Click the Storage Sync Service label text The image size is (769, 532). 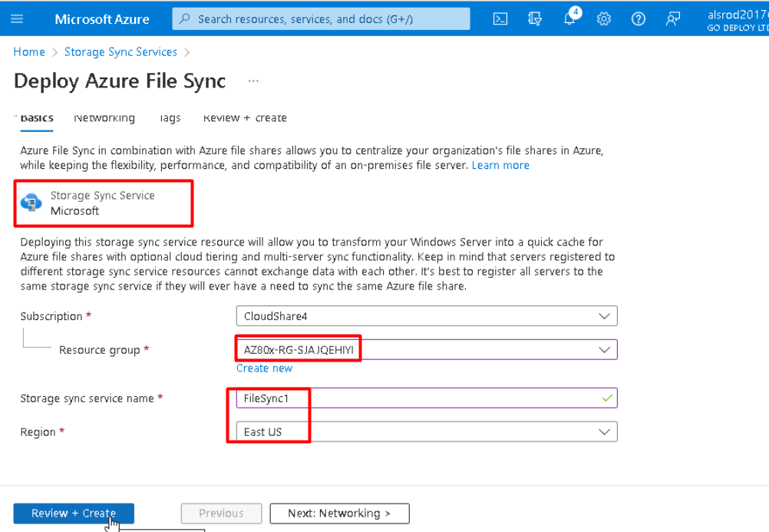103,195
